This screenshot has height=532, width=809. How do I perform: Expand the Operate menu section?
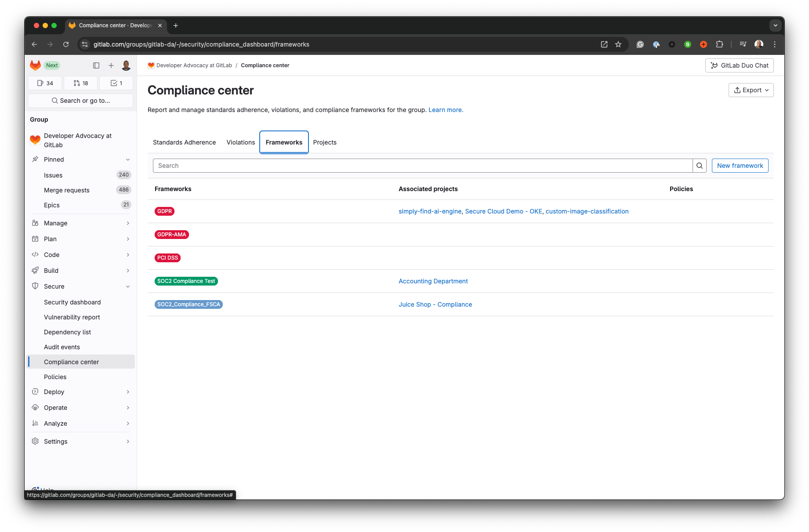point(81,408)
